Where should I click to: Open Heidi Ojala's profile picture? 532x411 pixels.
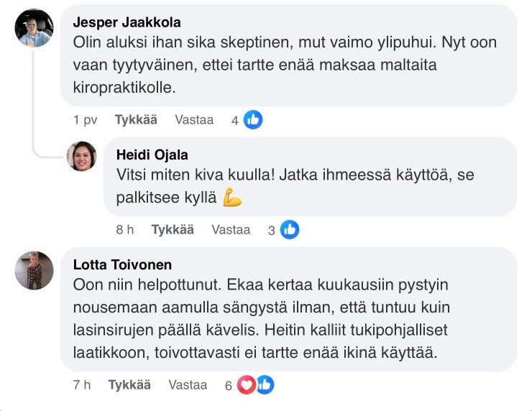[81, 156]
